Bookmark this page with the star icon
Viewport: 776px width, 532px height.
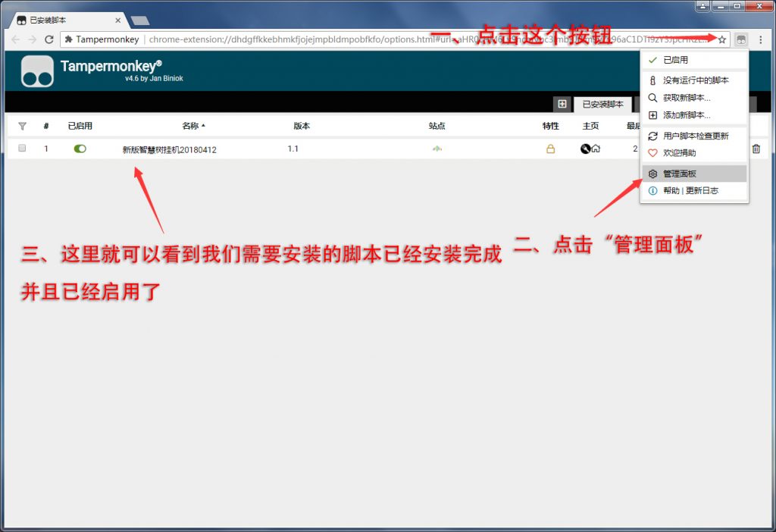(722, 39)
